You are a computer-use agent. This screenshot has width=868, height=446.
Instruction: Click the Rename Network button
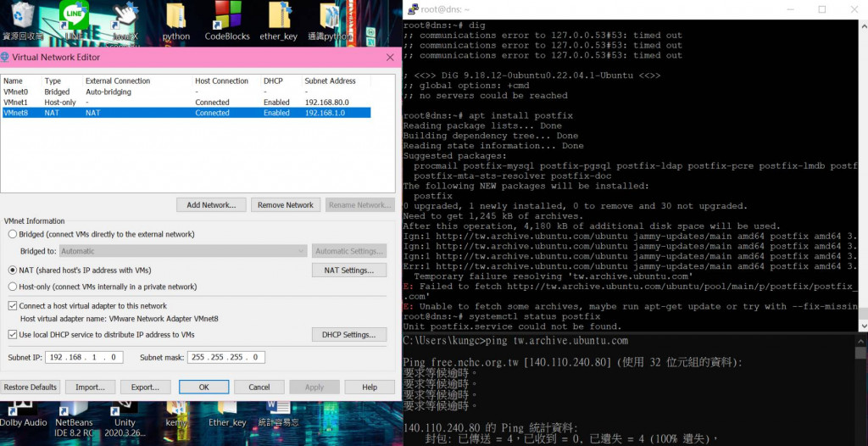click(359, 205)
